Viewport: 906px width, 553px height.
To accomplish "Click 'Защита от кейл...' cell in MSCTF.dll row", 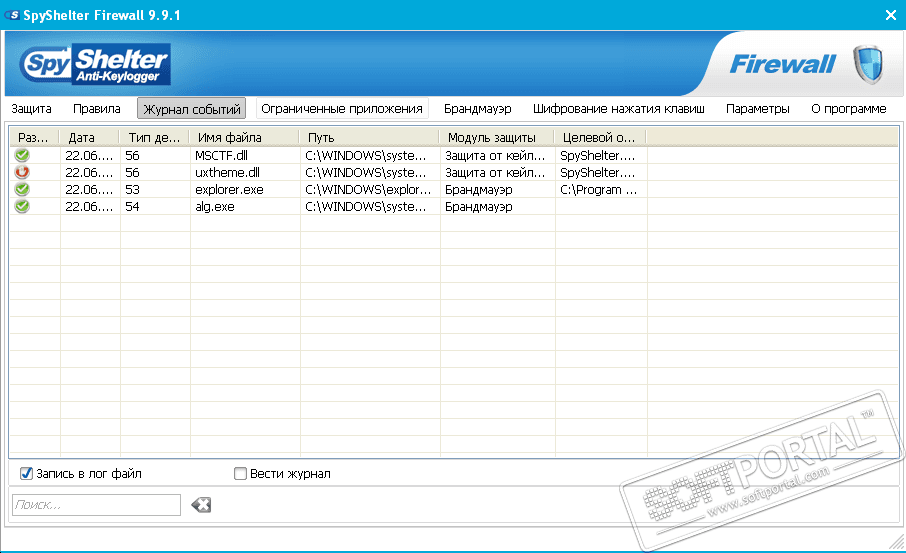I will (497, 155).
